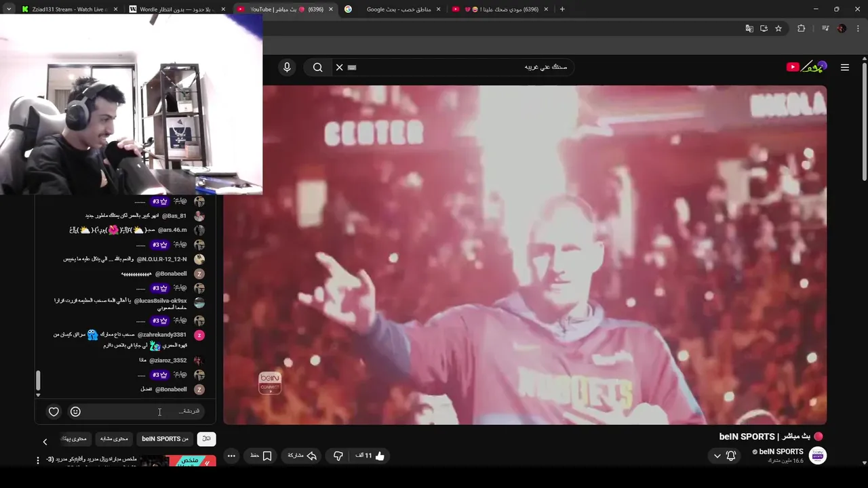Screen dimensions: 868x488
Task: Advance filter chips with the chevron arrow
Action: (x=45, y=442)
